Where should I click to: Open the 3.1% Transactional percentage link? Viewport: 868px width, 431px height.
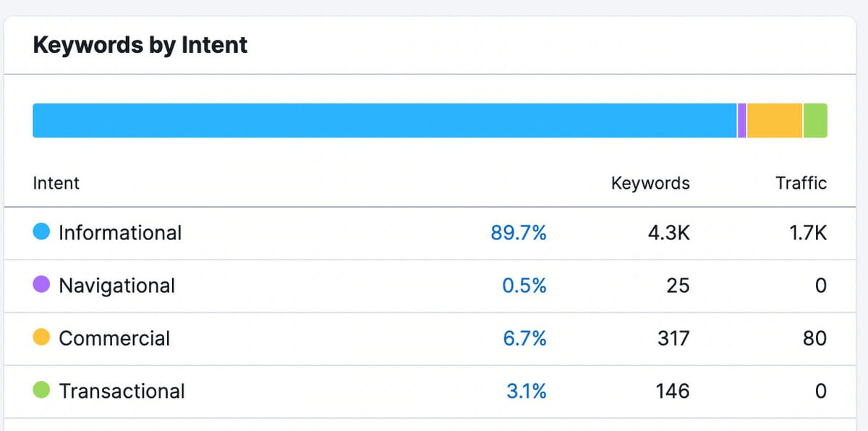(526, 391)
